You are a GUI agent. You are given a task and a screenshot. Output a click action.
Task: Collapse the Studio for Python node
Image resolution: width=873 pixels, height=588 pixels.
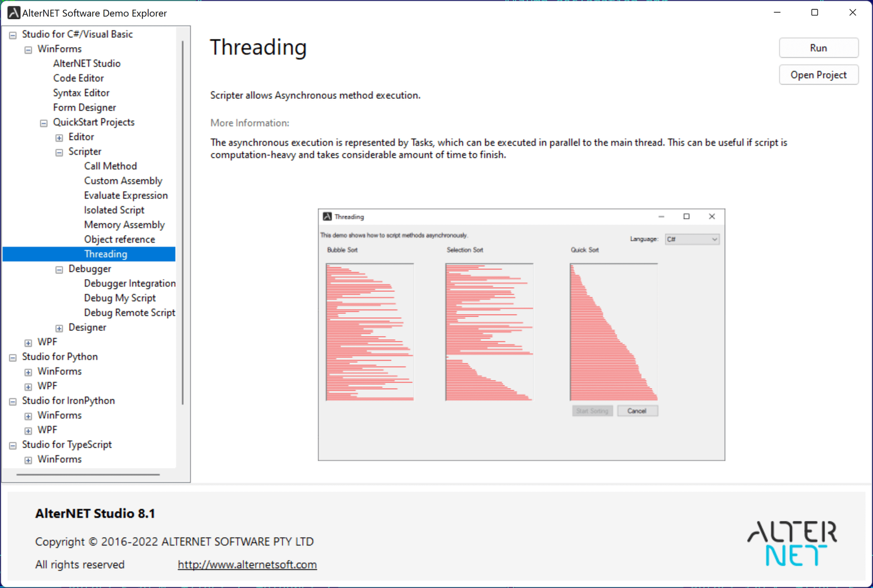12,357
